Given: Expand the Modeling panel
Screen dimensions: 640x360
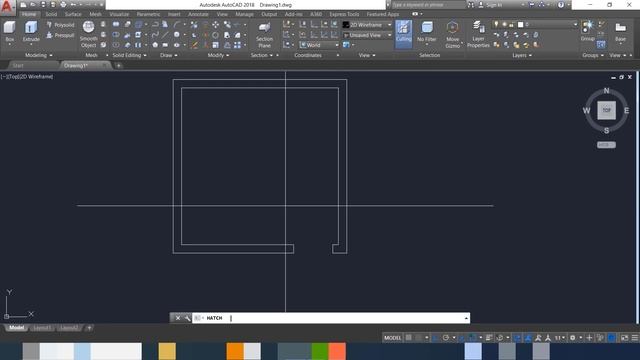Looking at the screenshot, I should (x=38, y=55).
